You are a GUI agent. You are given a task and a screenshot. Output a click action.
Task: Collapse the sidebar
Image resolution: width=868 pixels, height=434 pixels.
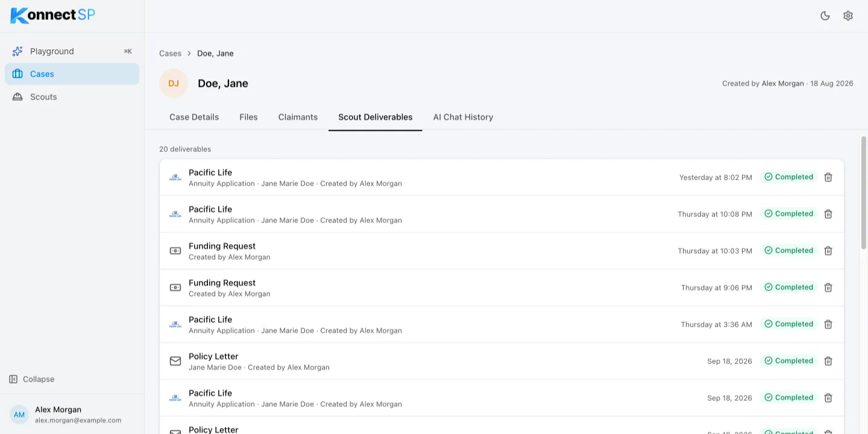click(x=32, y=379)
